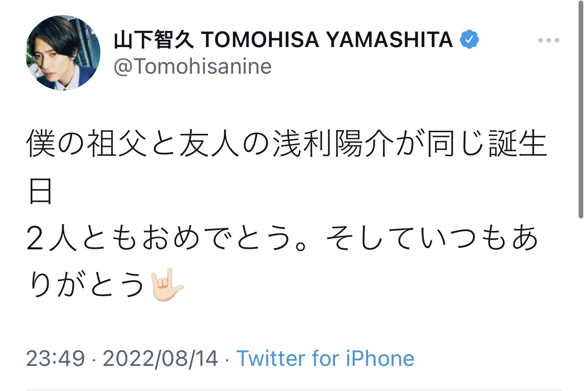Click the 23:49 post time
Image resolution: width=588 pixels, height=391 pixels.
pyautogui.click(x=55, y=359)
